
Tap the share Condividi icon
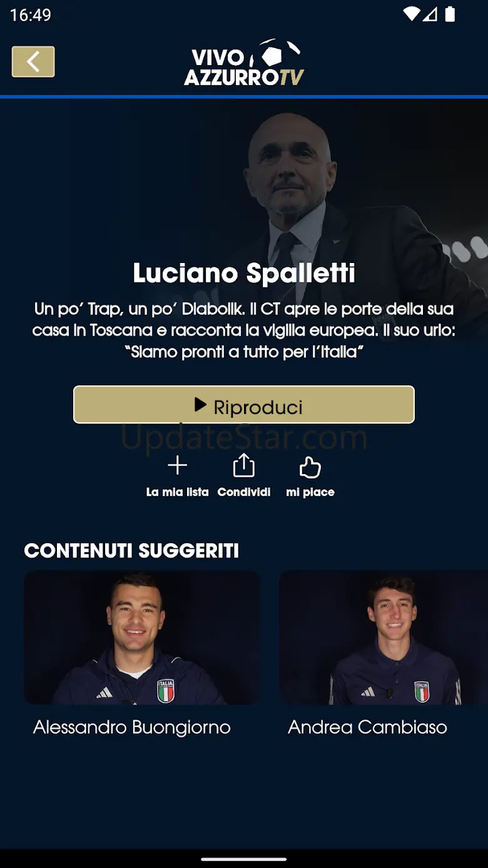click(244, 465)
